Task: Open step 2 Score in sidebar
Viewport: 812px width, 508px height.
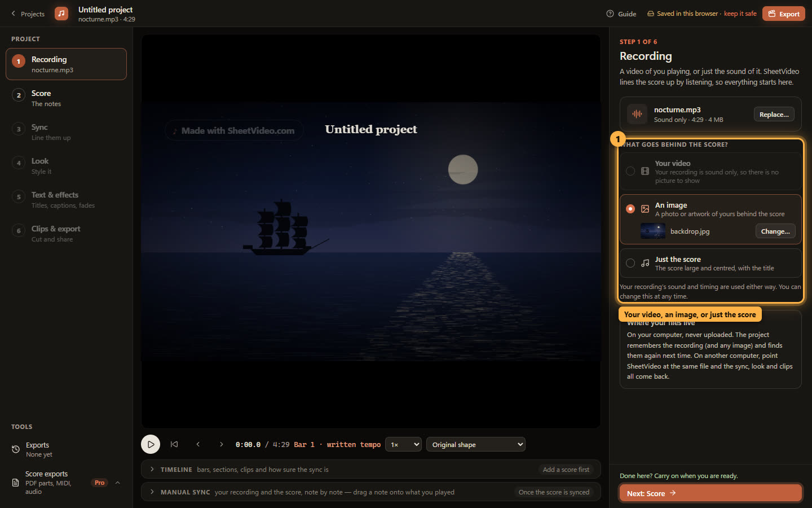Action: click(66, 98)
